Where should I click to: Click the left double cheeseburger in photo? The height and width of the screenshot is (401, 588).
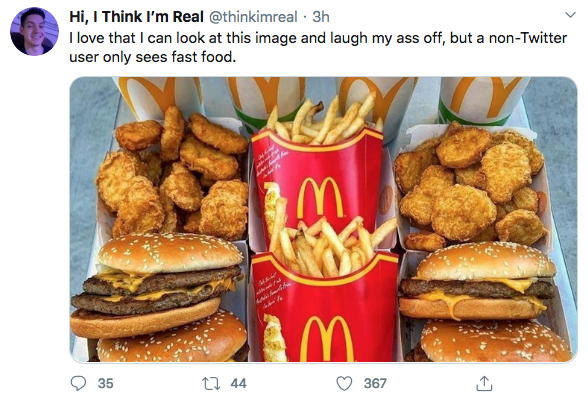coord(157,285)
